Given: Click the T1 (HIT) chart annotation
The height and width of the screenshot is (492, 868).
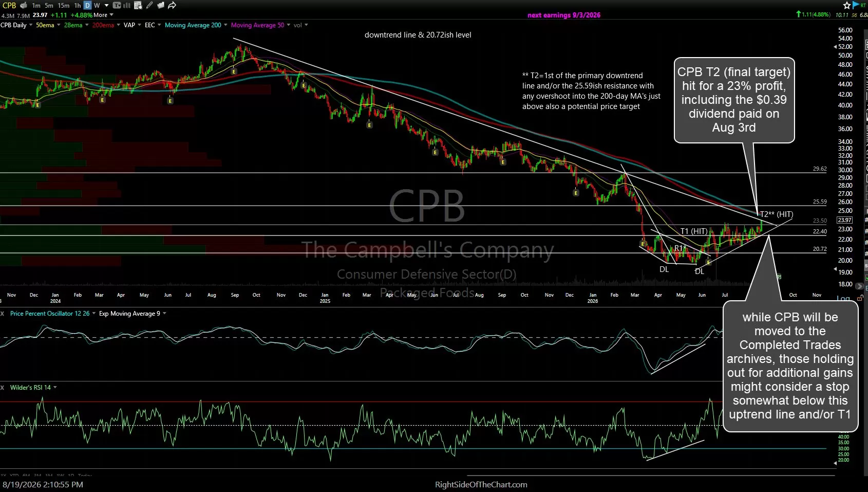Looking at the screenshot, I should pos(694,231).
